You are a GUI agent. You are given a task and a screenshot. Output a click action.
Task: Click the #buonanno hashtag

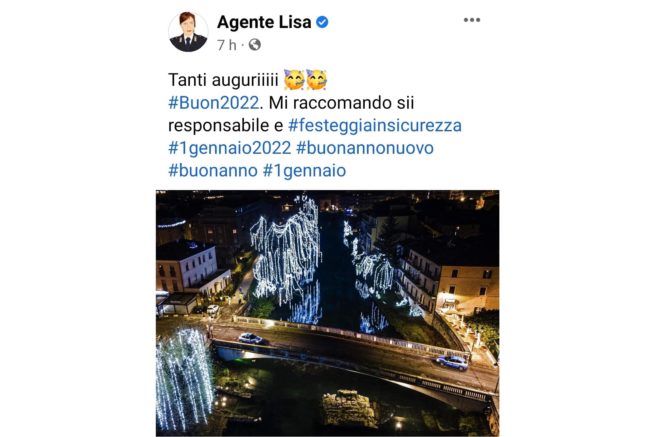[x=213, y=170]
